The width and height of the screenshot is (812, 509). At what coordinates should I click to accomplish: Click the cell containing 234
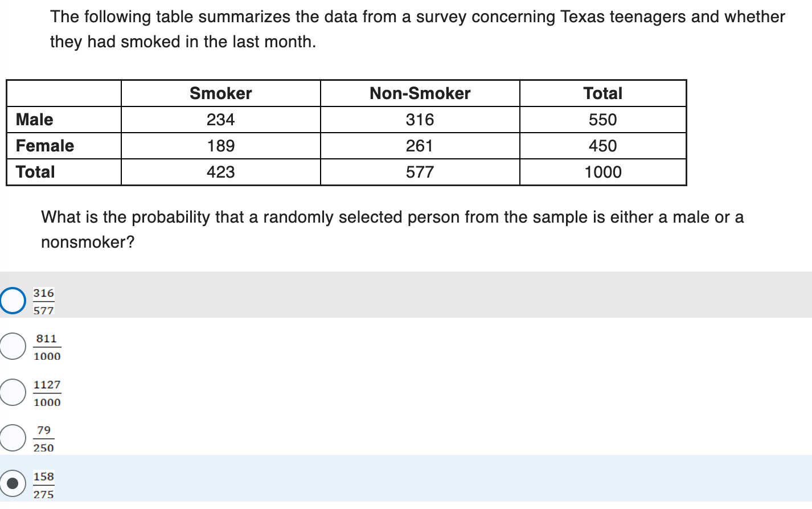click(x=220, y=119)
